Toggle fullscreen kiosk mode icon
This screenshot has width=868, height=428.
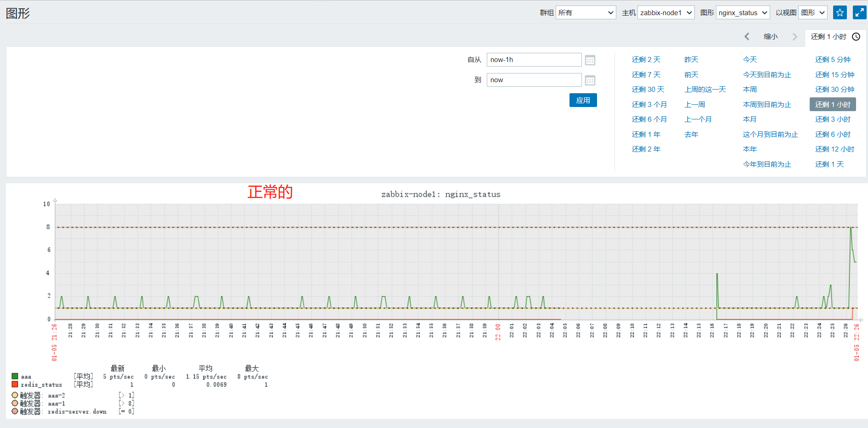(x=859, y=12)
